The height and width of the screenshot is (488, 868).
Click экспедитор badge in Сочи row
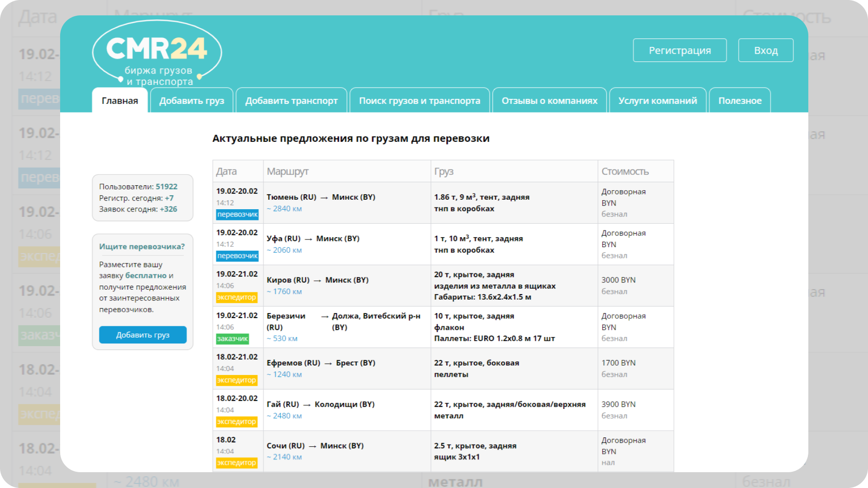[236, 463]
